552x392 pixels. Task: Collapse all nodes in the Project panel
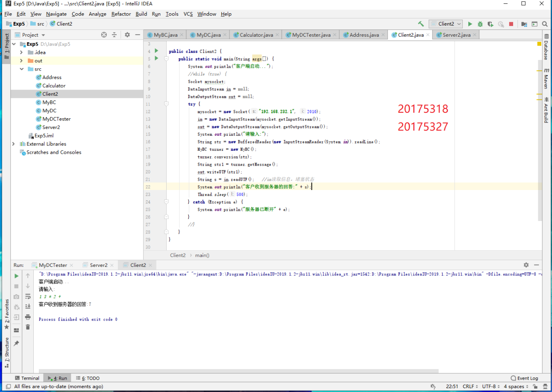click(115, 35)
